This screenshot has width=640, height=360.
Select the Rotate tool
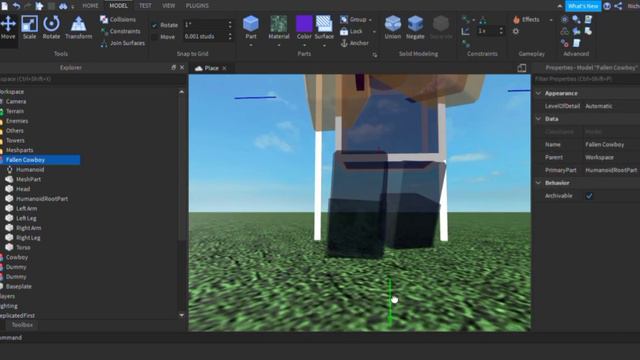pyautogui.click(x=51, y=28)
